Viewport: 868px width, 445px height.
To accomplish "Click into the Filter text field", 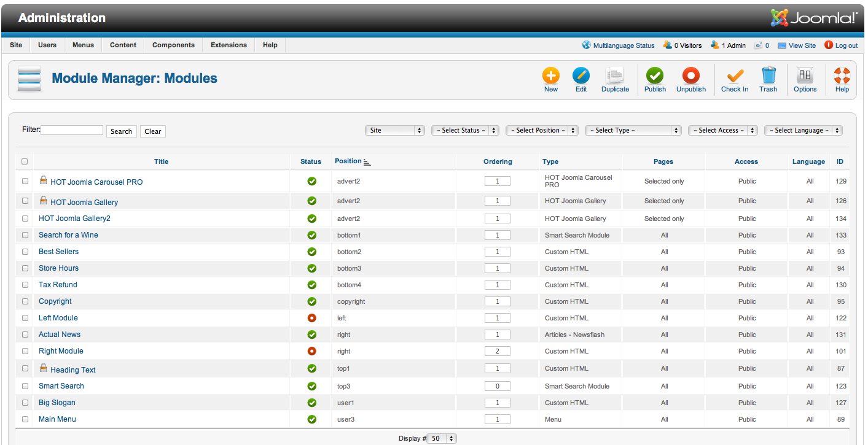I will [72, 130].
